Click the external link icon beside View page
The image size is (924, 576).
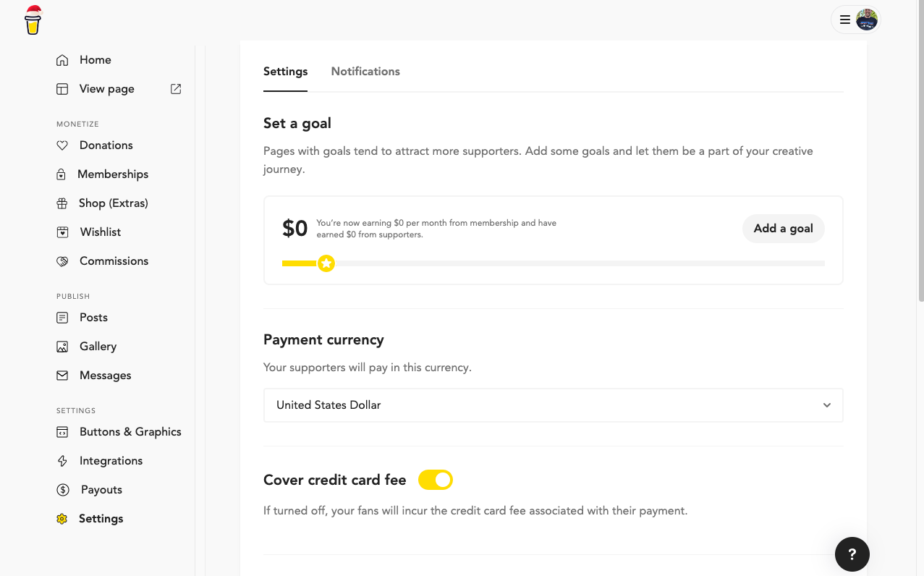coord(176,89)
